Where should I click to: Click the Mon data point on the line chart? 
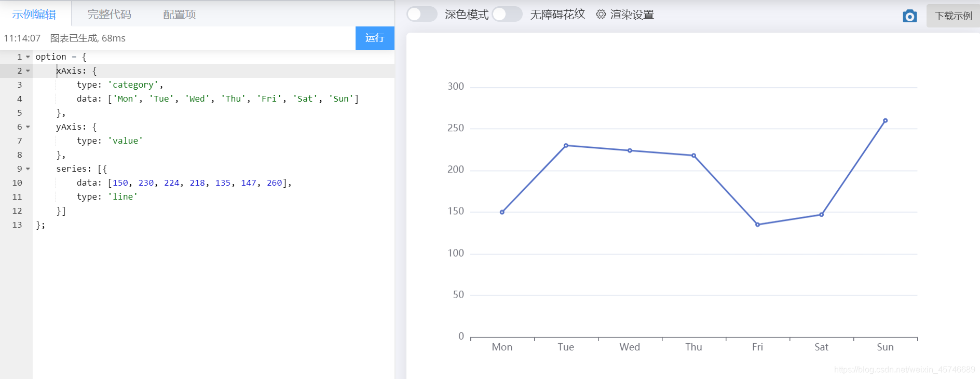(502, 212)
